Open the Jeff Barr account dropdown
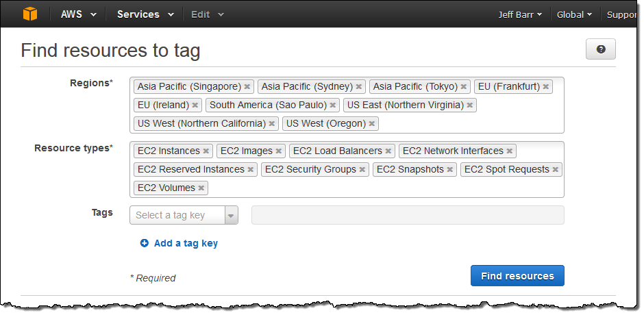Image resolution: width=644 pixels, height=315 pixels. (x=520, y=14)
